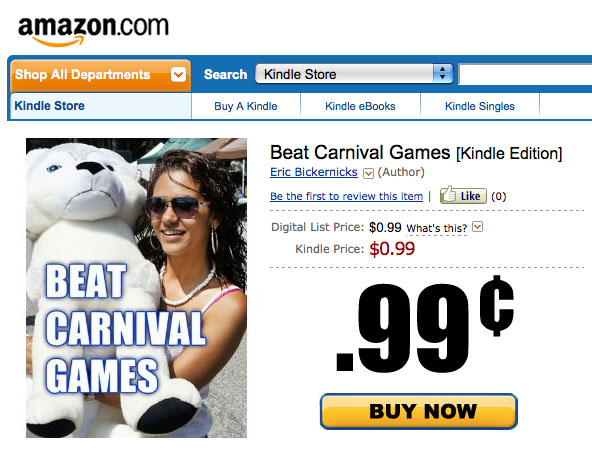The height and width of the screenshot is (453, 592).
Task: Click the Beat Carnival Games title text
Action: click(360, 153)
